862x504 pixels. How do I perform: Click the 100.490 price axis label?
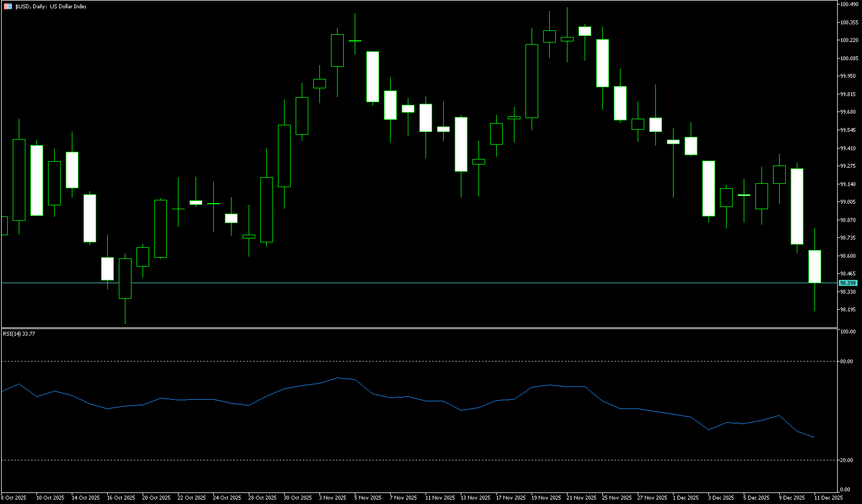849,4
